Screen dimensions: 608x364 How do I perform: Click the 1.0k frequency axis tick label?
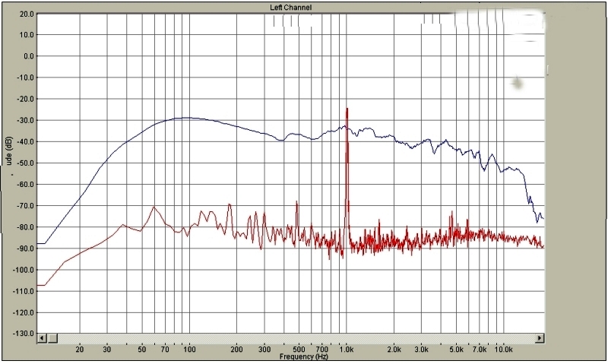click(x=347, y=350)
